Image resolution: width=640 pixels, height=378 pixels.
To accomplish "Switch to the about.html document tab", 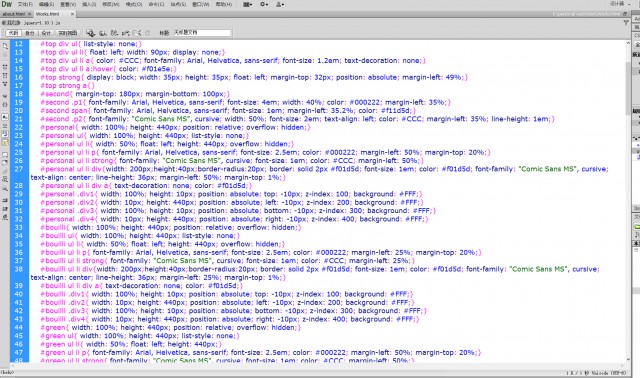I will (x=13, y=14).
